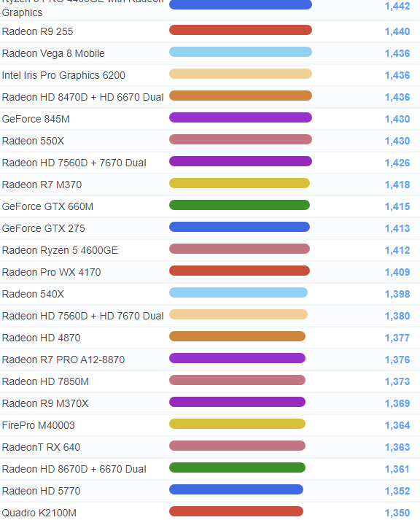Open Radeon R7 PRO A12-8870 link
Screen dimensions: 420x520
point(63,360)
